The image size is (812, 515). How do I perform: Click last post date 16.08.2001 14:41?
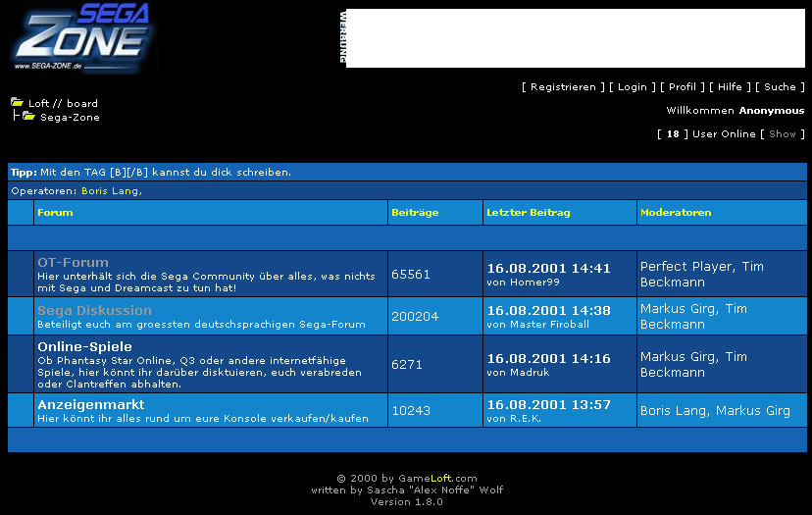(548, 269)
